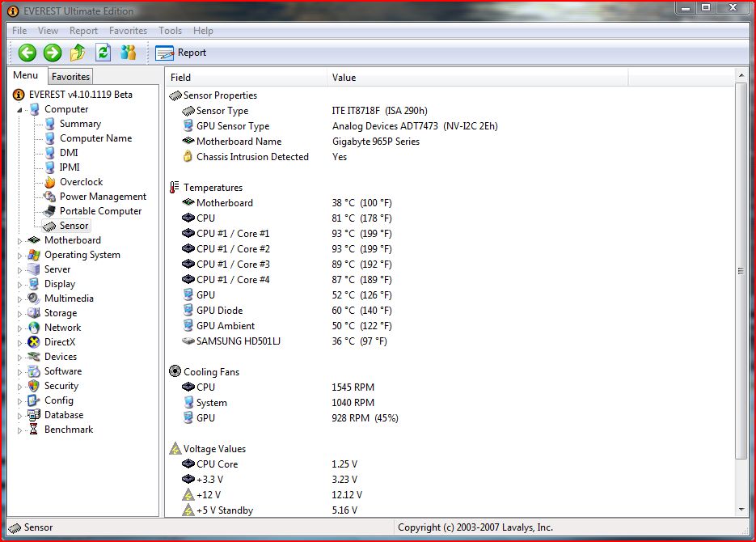Click the Voltage Values warning icon
Viewport: 756px width, 542px height.
175,448
